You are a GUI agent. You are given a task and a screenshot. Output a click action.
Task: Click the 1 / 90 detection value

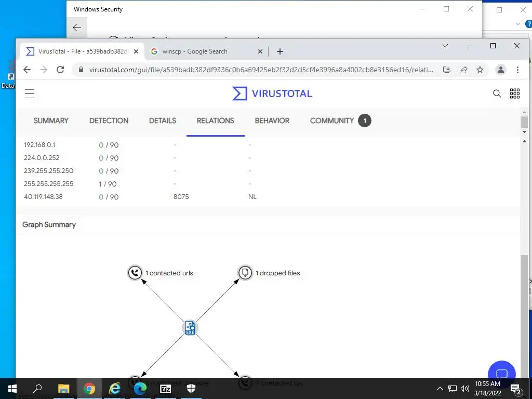[108, 184]
